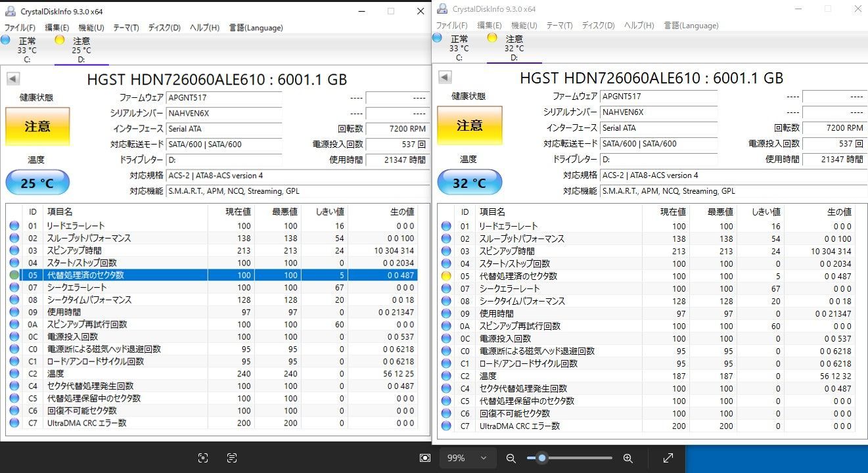Left window: select 04 スタート/ストップ回数 row name

tap(81, 263)
